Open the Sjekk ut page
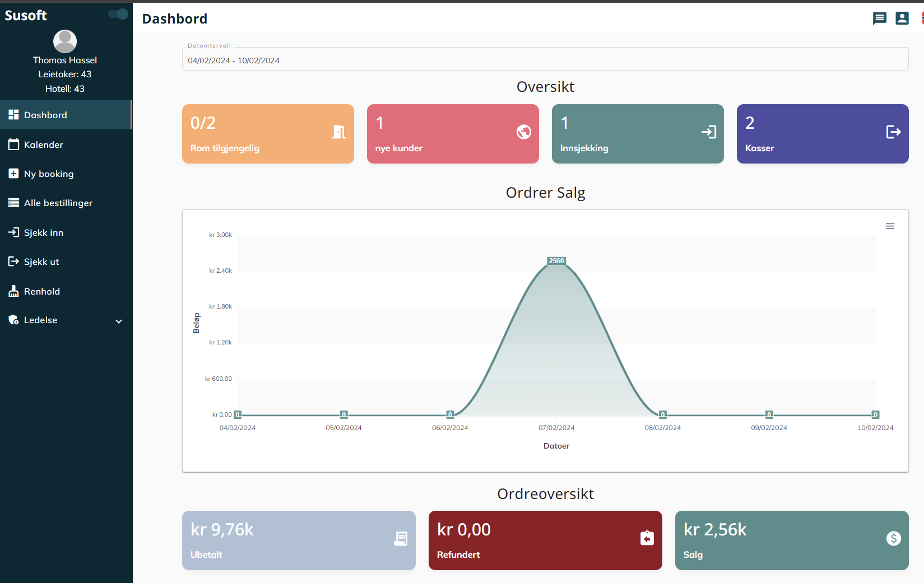This screenshot has width=924, height=583. pyautogui.click(x=41, y=262)
